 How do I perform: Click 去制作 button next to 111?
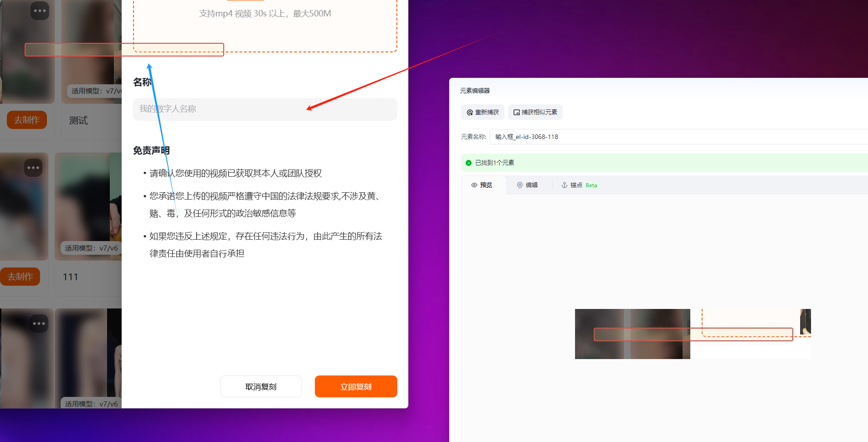pos(20,277)
